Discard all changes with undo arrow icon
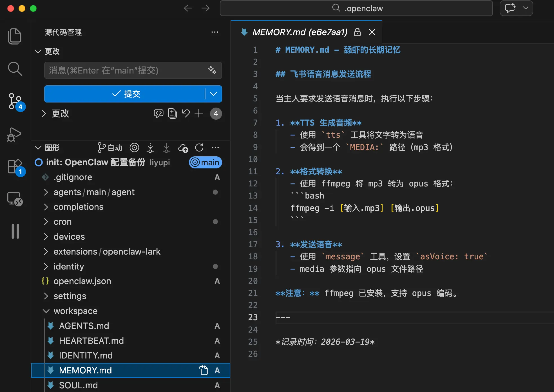The image size is (554, 392). tap(186, 113)
